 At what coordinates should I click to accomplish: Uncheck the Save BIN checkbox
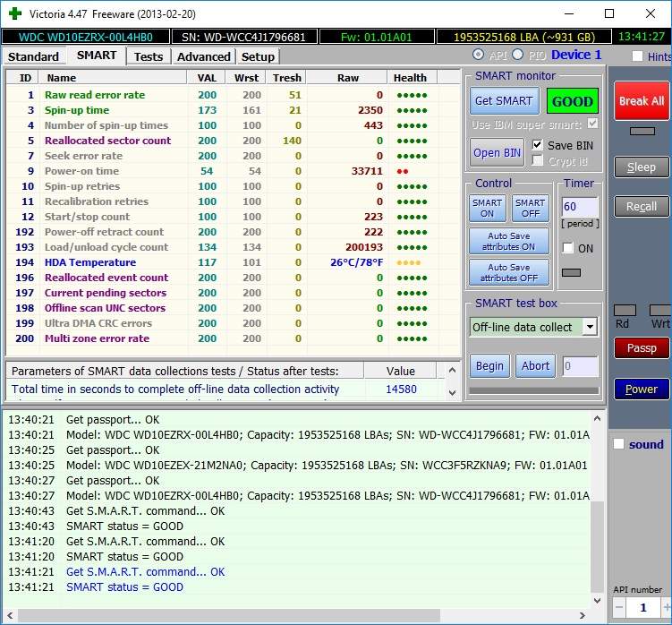(538, 145)
